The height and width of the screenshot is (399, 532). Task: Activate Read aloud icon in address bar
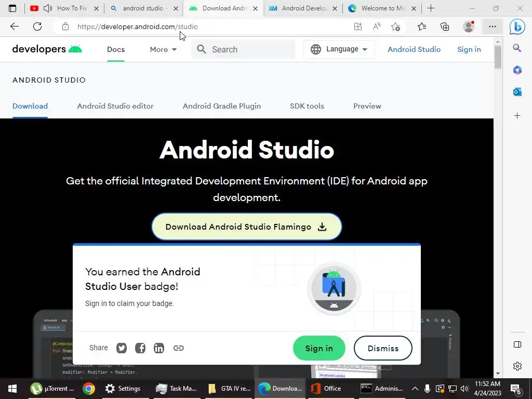(377, 26)
